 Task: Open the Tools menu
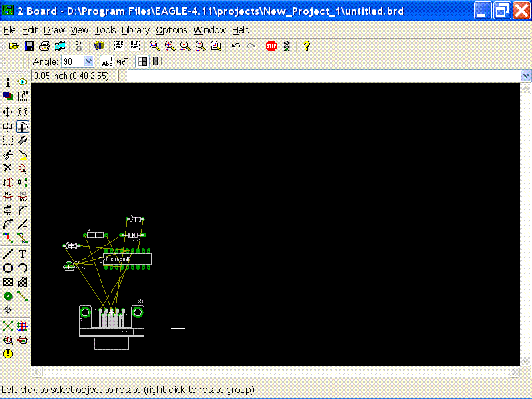tap(105, 30)
